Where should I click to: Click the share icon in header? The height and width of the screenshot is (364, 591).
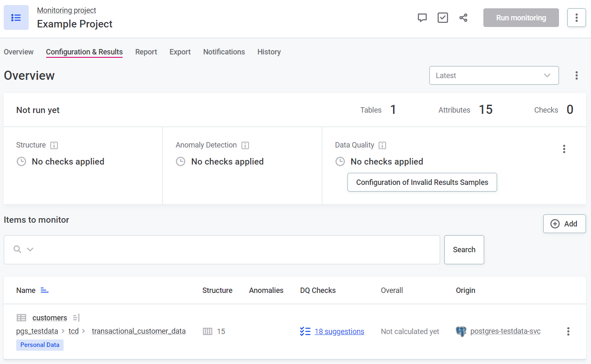[463, 17]
